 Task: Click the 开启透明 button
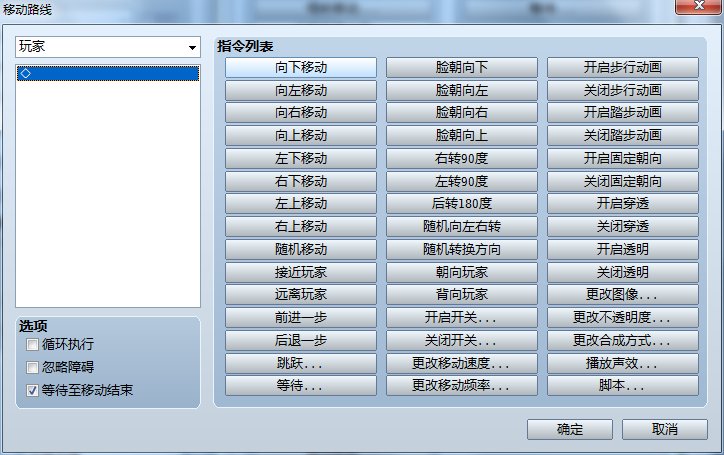(623, 249)
